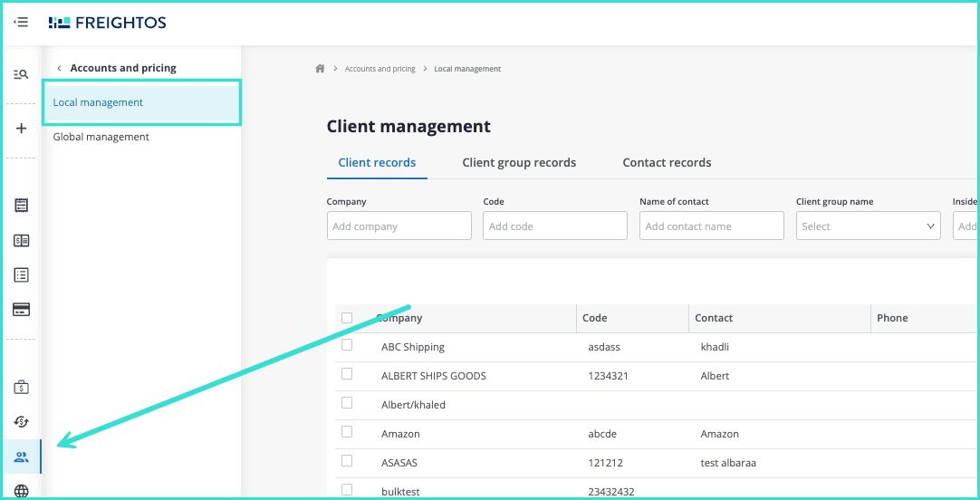Click the briefcase dollar sidebar icon
Image resolution: width=980 pixels, height=500 pixels.
(x=21, y=388)
